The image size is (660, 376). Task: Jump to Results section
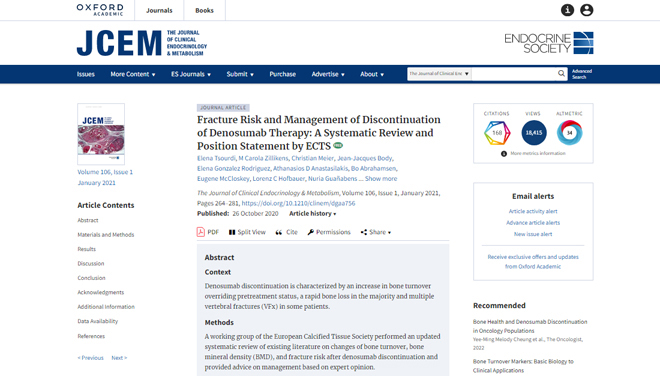87,249
